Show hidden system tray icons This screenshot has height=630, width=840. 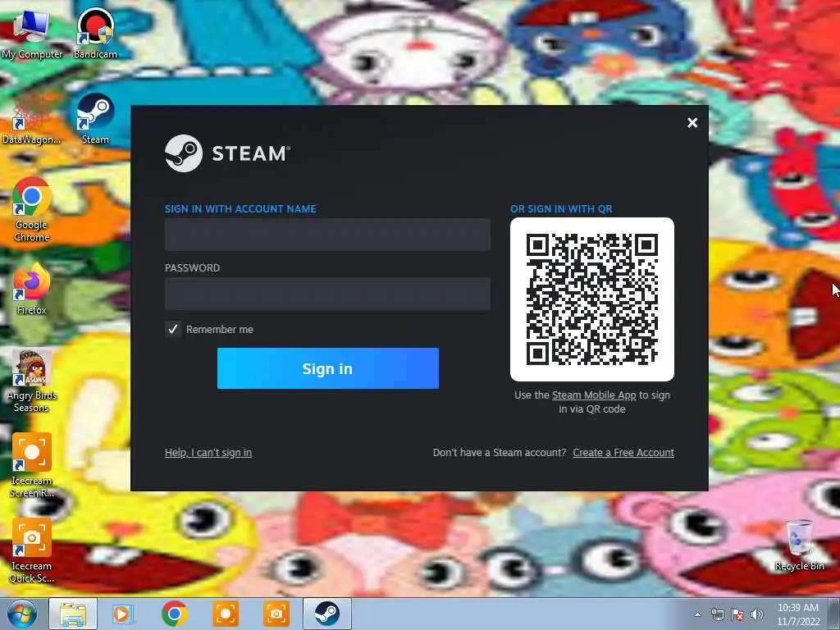point(697,614)
